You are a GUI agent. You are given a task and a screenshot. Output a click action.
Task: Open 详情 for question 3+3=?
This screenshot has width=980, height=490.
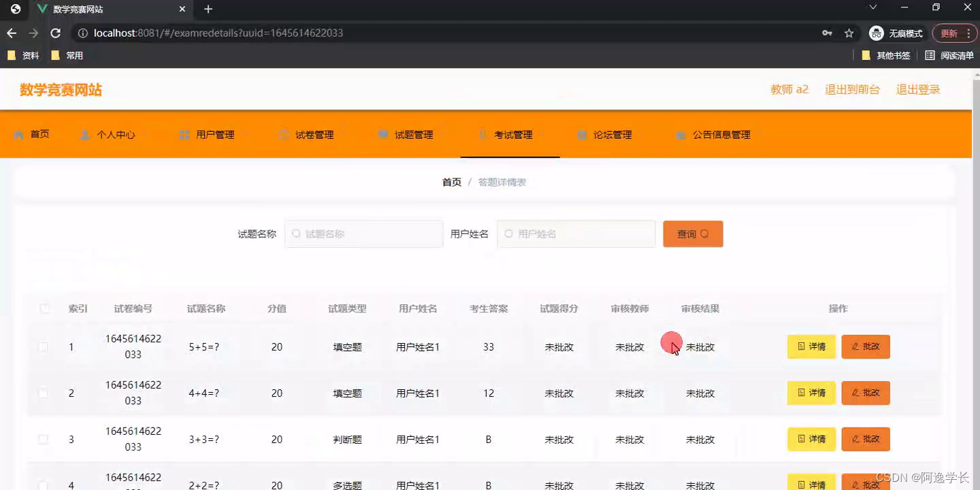[x=811, y=440]
